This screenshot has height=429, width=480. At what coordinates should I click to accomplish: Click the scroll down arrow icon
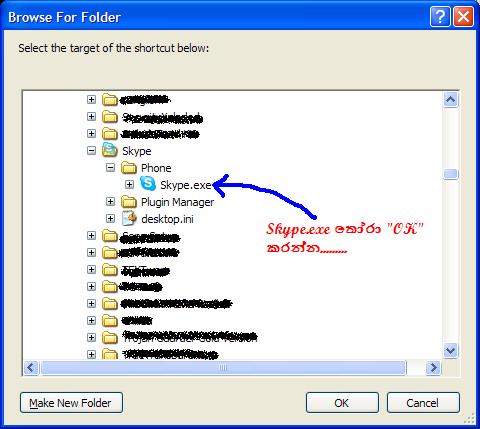coord(451,350)
